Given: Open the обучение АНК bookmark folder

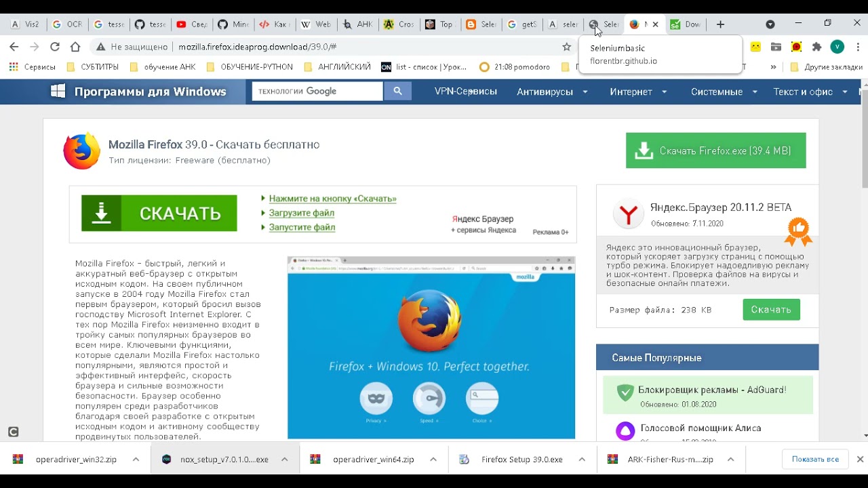Looking at the screenshot, I should 163,67.
